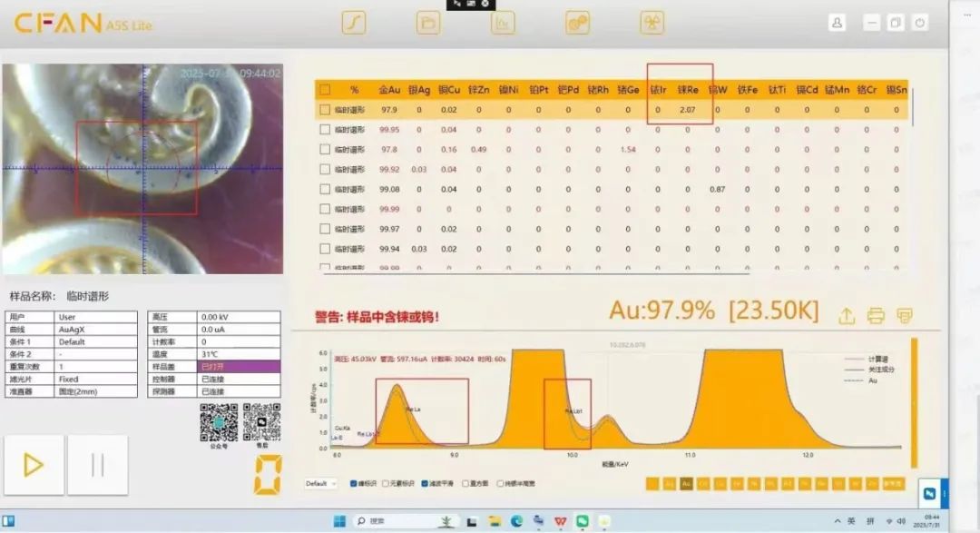Select the spectrum curve tool in the toolbar
The height and width of the screenshot is (533, 980).
pyautogui.click(x=352, y=22)
